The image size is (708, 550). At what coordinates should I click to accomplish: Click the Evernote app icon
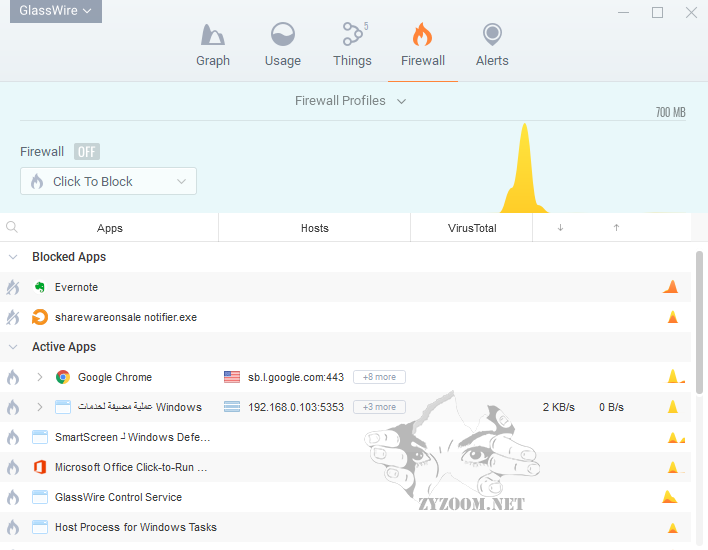(40, 287)
